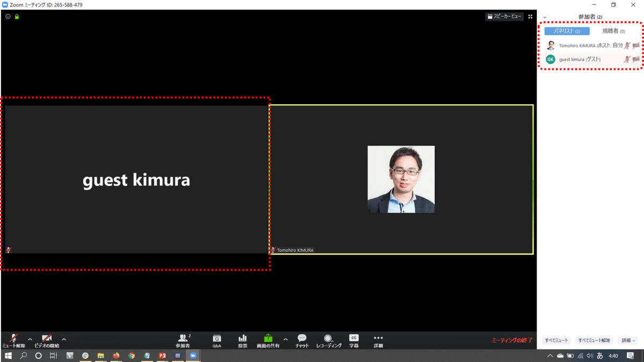
Task: Toggle the 参加者 participants toolbar icon
Action: (183, 341)
